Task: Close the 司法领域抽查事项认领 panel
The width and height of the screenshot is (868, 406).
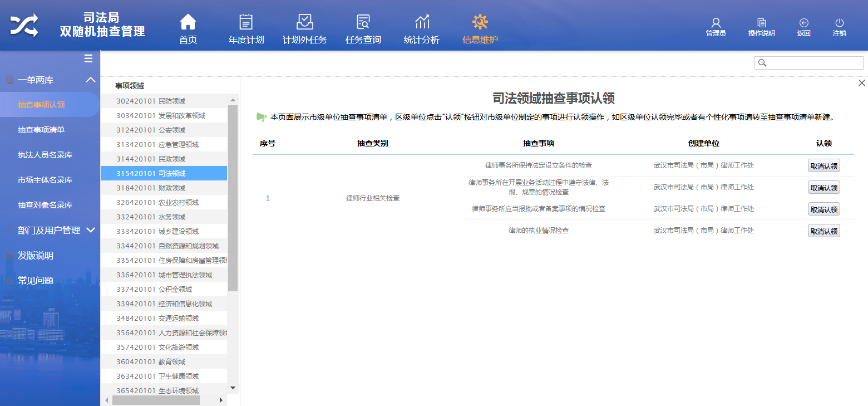Action: coord(861,83)
